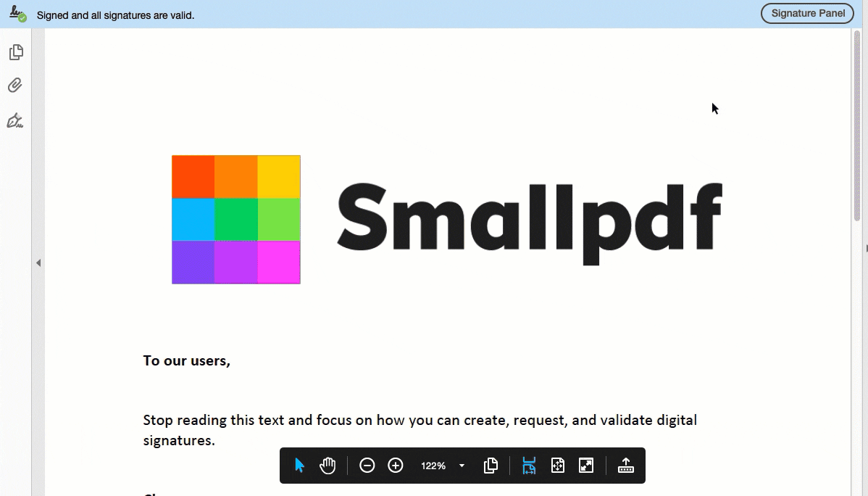Zoom in with the plus icon

click(396, 466)
